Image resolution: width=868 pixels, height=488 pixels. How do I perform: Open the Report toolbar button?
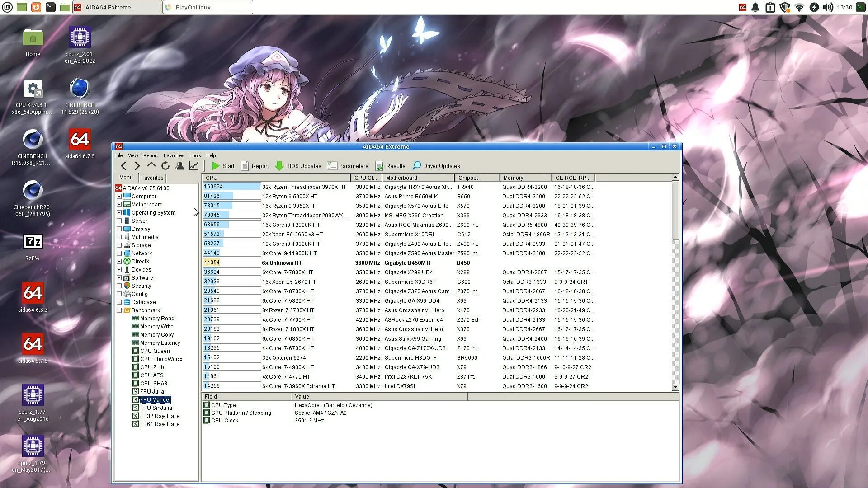tap(255, 166)
